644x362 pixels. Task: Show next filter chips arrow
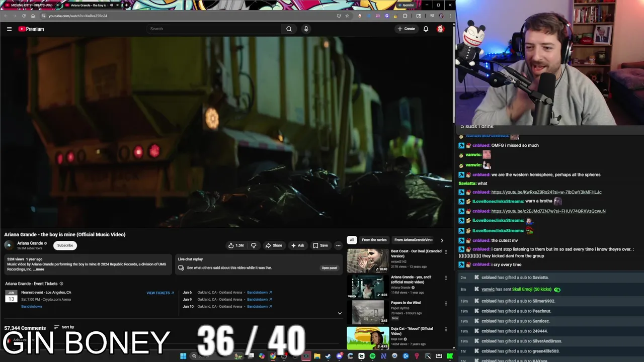click(x=442, y=240)
